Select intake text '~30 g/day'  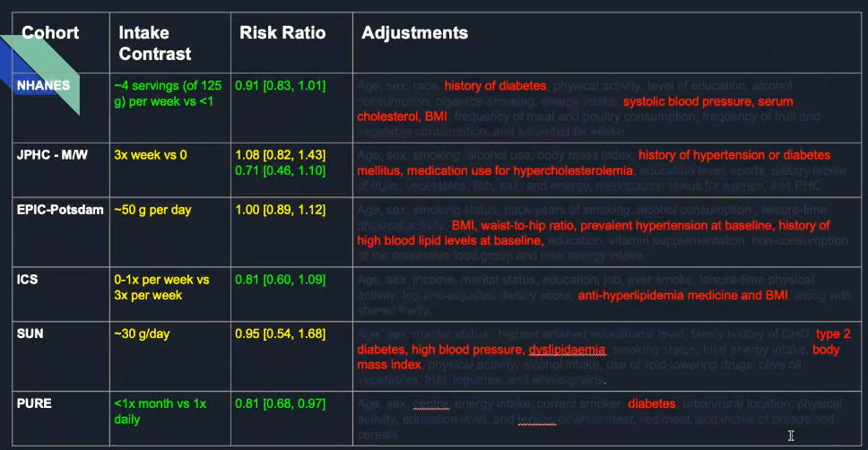point(142,334)
